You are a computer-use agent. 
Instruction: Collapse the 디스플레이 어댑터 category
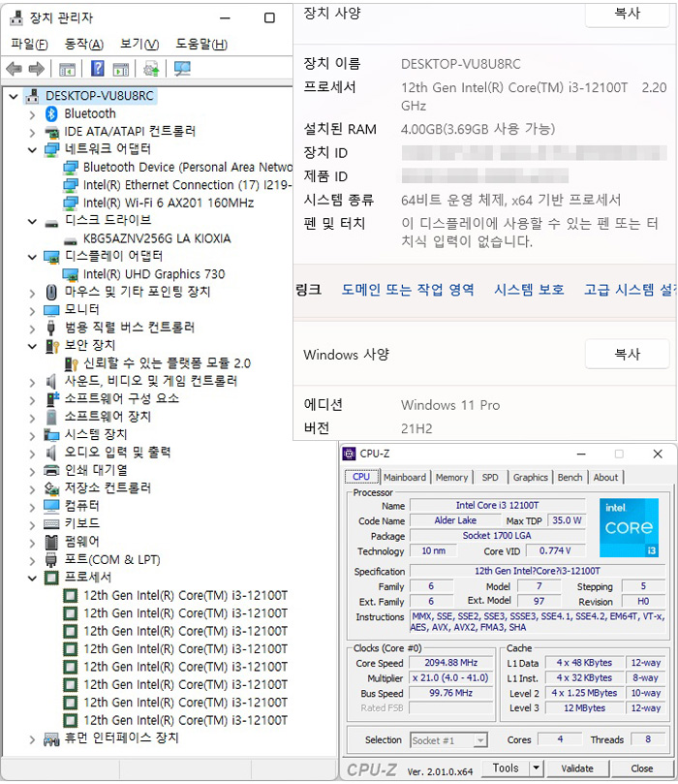click(x=33, y=257)
